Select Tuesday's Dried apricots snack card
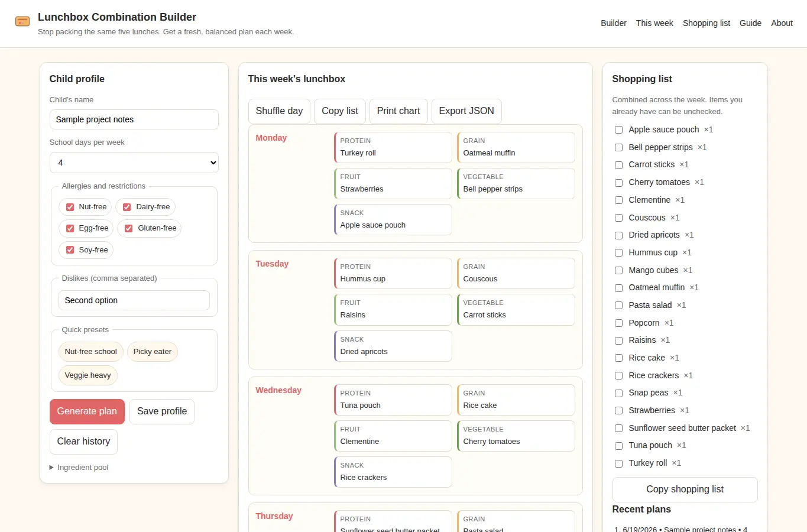807x532 pixels. coord(393,346)
